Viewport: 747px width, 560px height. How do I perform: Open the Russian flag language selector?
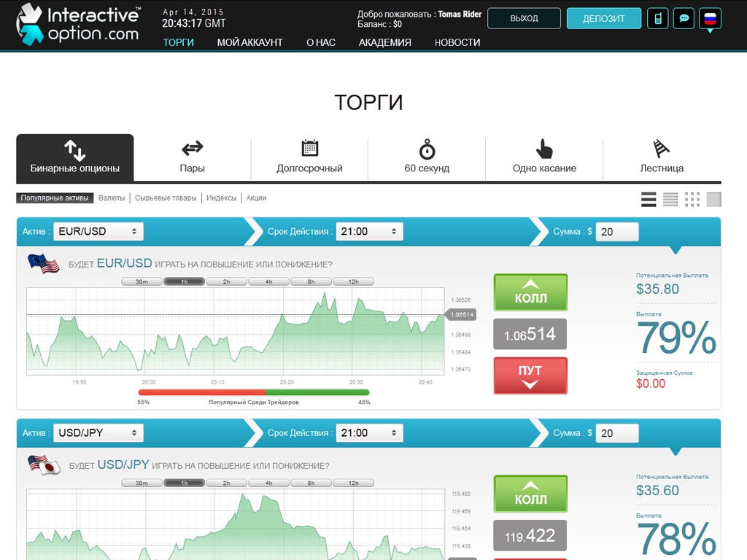point(710,18)
